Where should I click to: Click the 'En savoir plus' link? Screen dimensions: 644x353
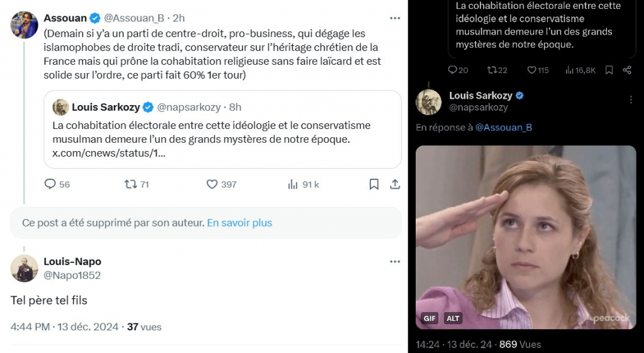(x=240, y=223)
